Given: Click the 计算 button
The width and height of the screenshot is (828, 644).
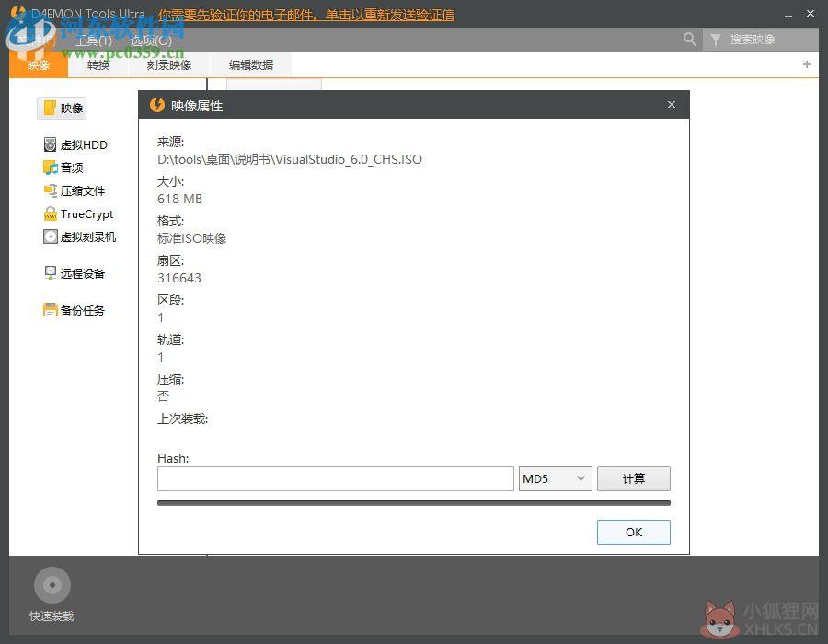Looking at the screenshot, I should coord(634,478).
